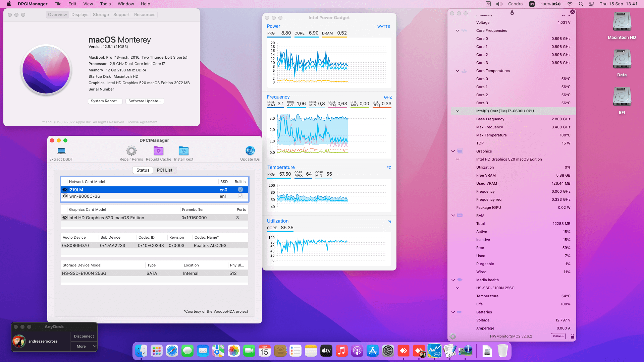Open the Tools menu in menu bar
This screenshot has height=362, width=644.
(x=105, y=4)
